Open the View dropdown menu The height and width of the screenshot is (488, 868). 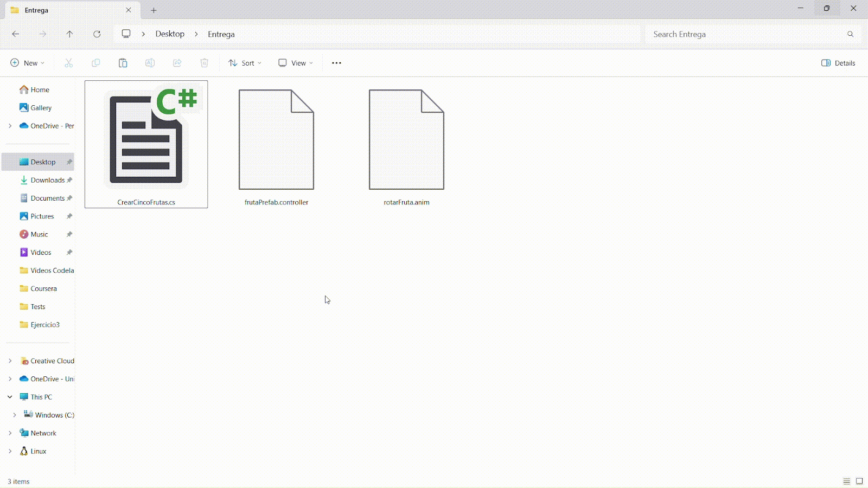point(296,63)
